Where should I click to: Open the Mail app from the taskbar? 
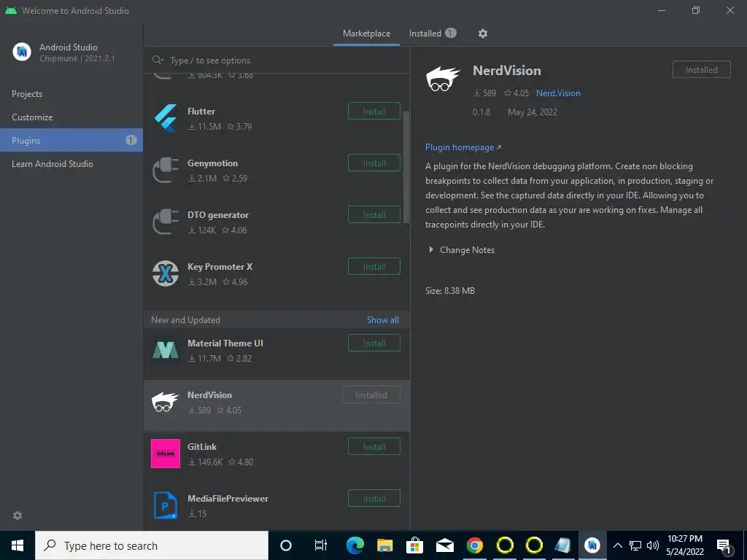[444, 545]
